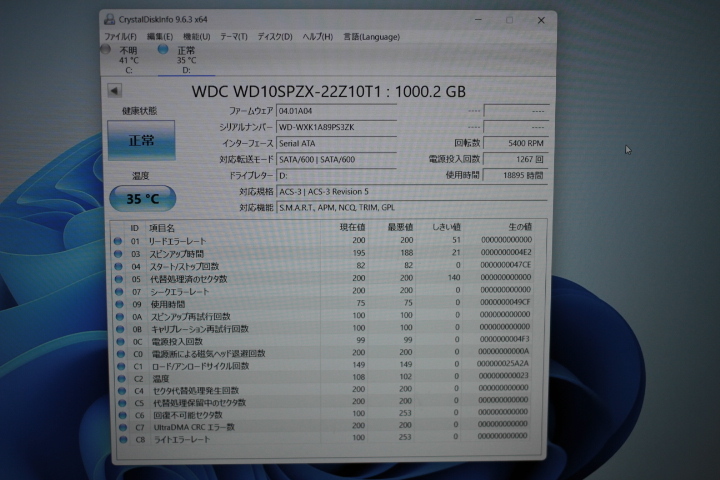The height and width of the screenshot is (480, 720).
Task: Click the transfer mode field SATA/600
Action: tap(337, 159)
